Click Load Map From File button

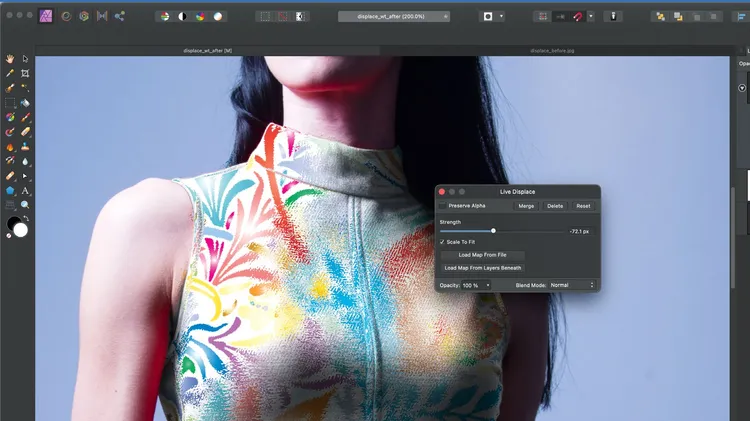[482, 255]
